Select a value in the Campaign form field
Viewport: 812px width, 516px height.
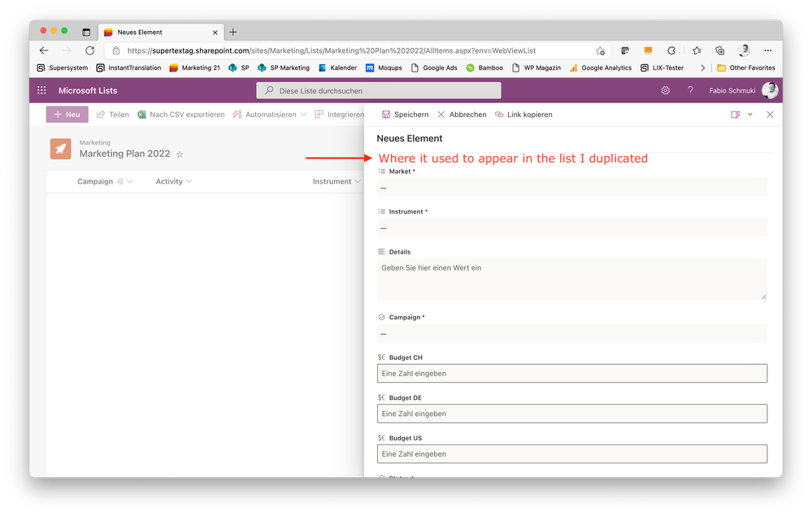point(572,333)
